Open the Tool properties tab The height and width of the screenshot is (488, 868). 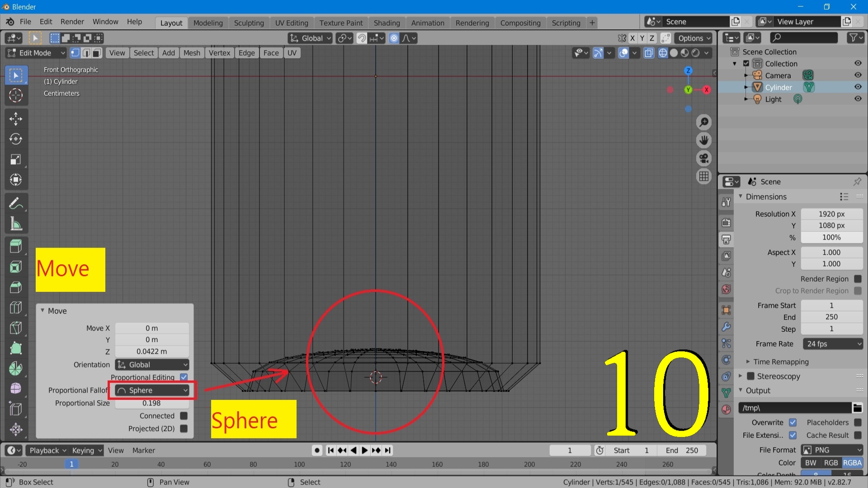coord(726,202)
